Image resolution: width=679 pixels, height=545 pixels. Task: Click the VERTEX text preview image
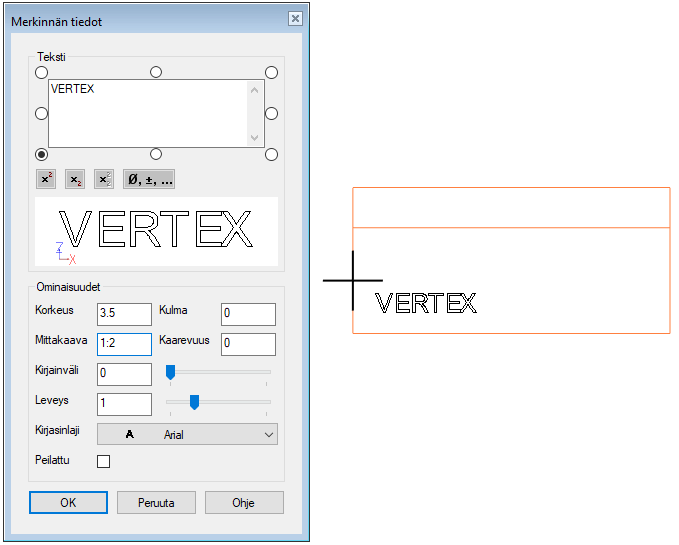pos(157,231)
